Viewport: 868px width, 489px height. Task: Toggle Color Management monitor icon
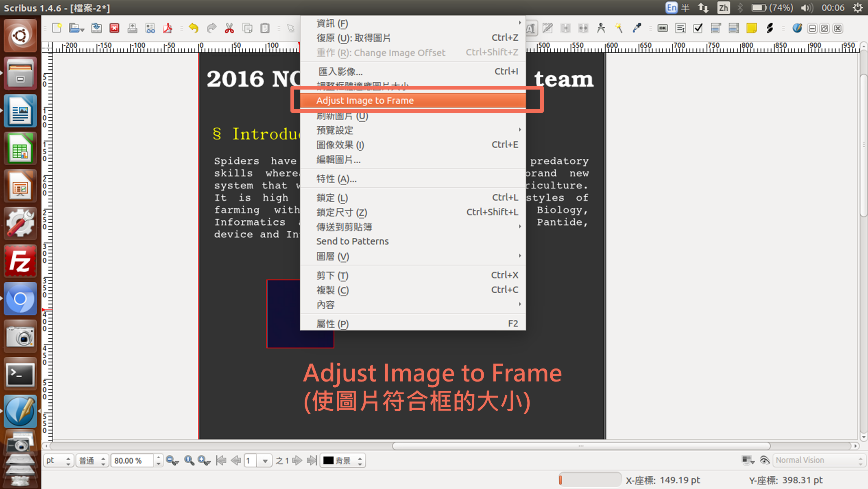click(748, 460)
